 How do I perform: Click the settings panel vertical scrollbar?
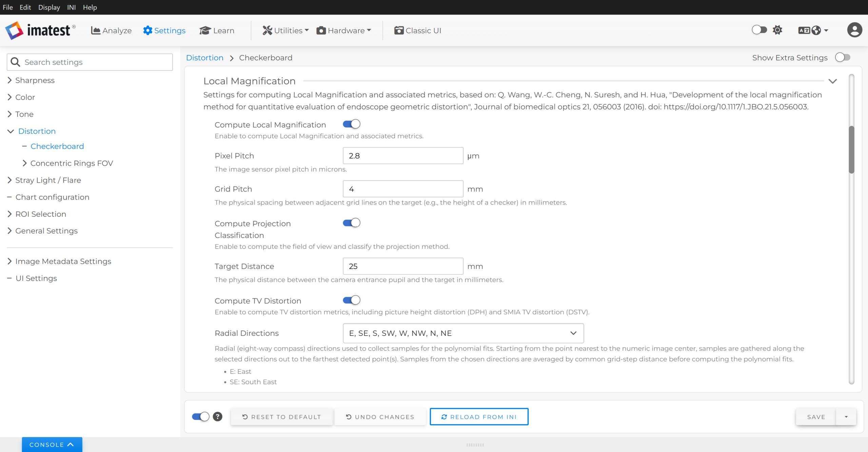coord(851,149)
